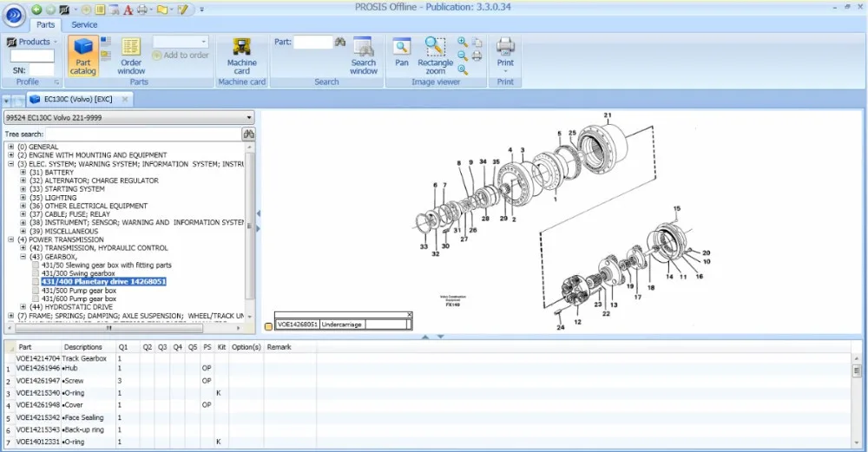Click the green back navigation arrow

pos(36,10)
